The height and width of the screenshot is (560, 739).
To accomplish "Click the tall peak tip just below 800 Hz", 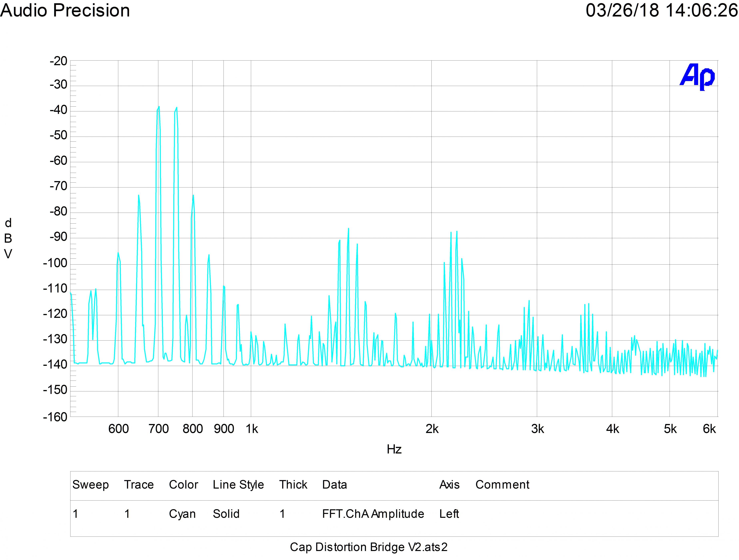I will 176,108.
